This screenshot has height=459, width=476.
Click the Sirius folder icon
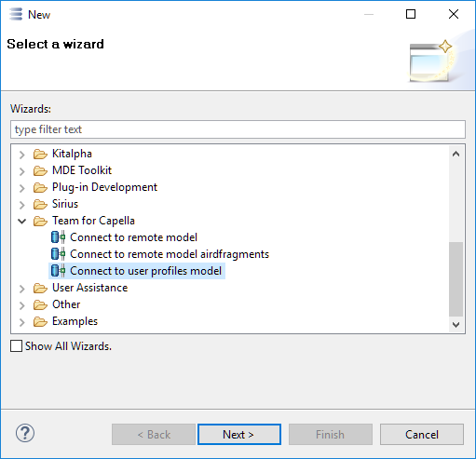(x=40, y=204)
